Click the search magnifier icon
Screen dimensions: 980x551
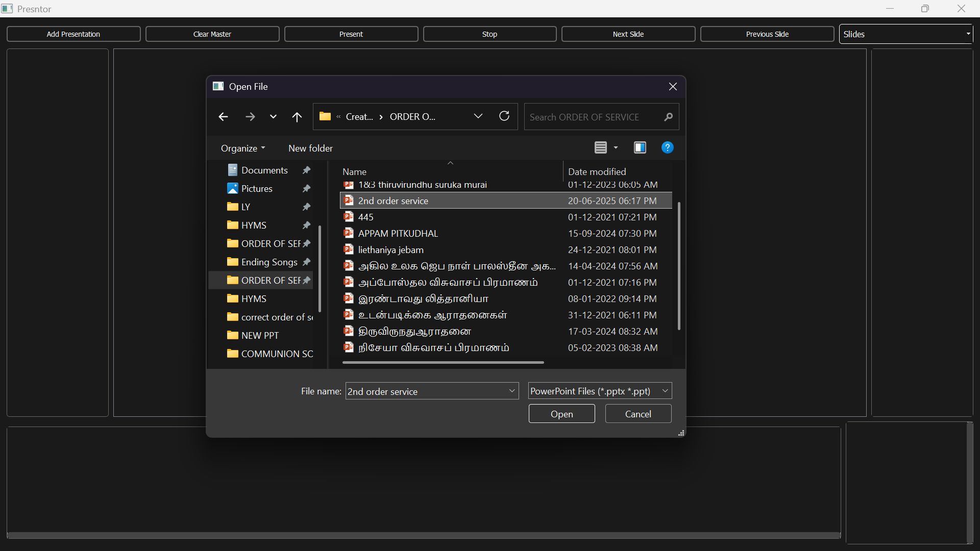[669, 117]
